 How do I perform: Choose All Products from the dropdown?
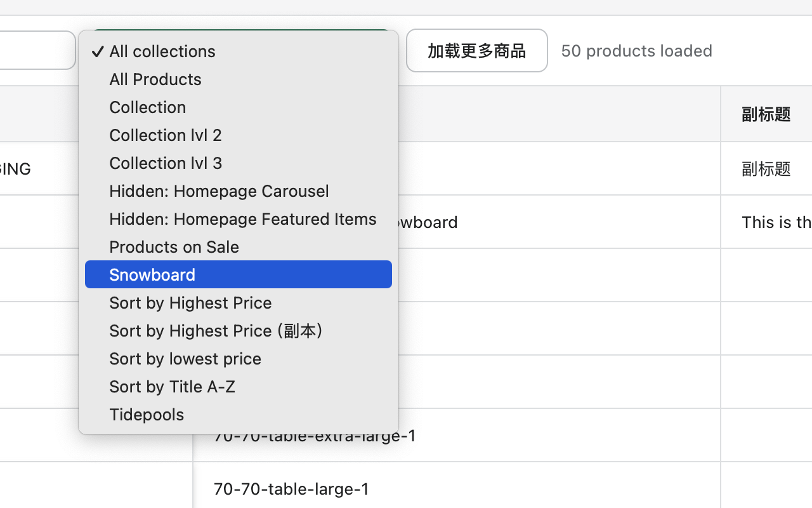[x=155, y=79]
